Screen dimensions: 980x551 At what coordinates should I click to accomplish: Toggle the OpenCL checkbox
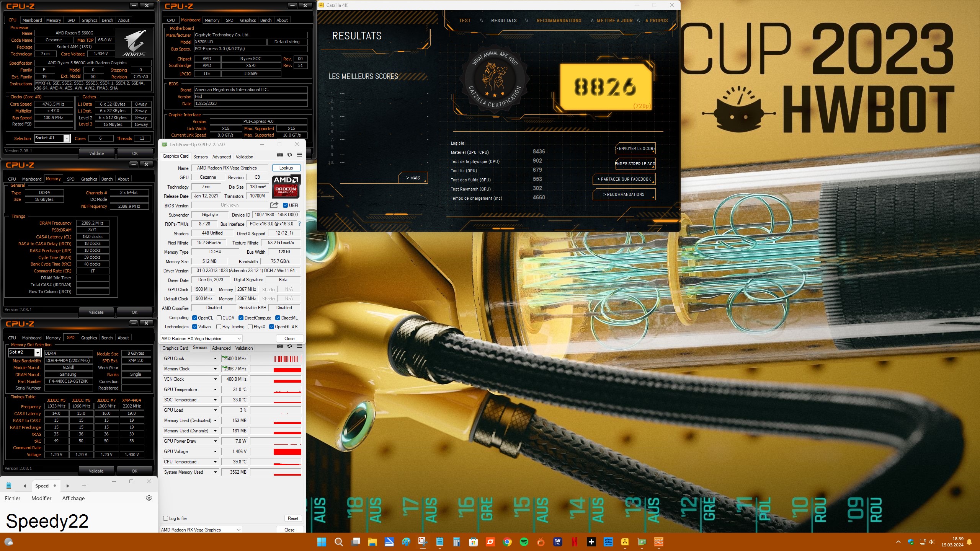pyautogui.click(x=195, y=318)
